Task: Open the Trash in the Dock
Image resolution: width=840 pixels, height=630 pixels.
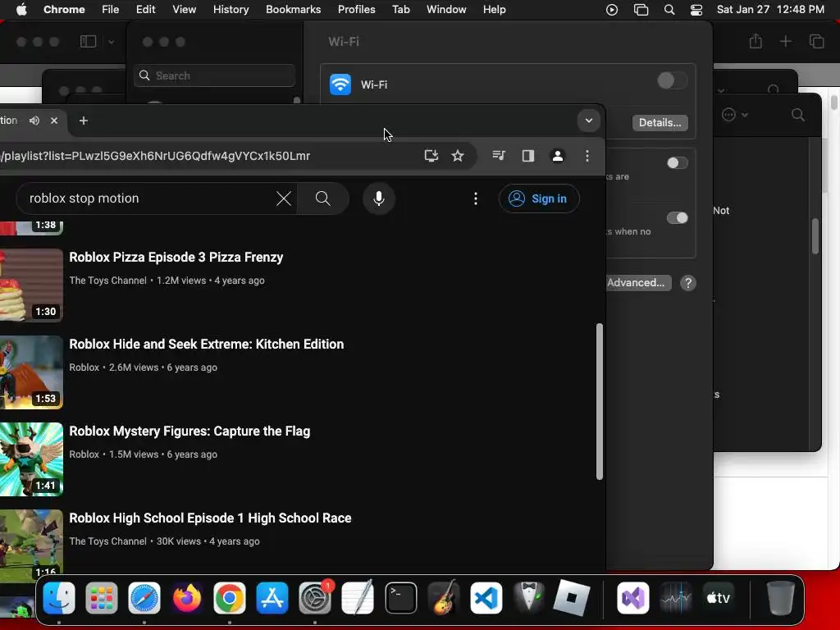Action: pyautogui.click(x=781, y=598)
